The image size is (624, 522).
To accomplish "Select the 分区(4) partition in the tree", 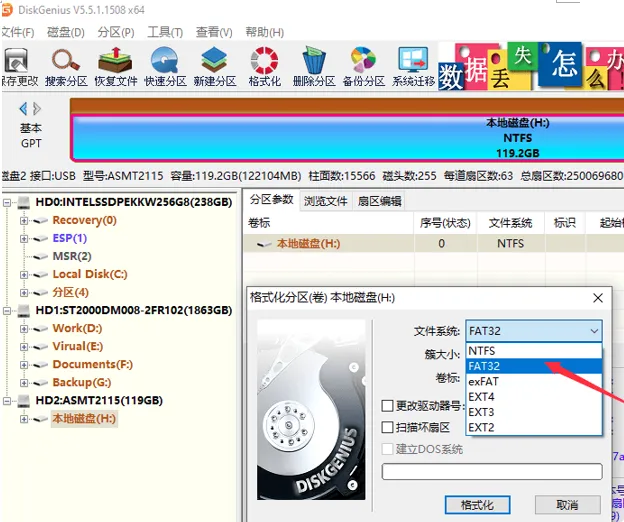I will [70, 292].
